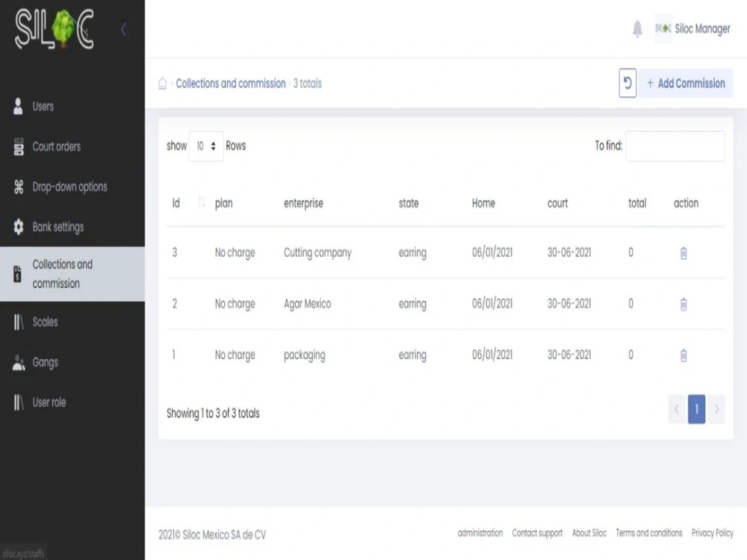Screen dimensions: 747x560
Task: Delete the Agar Mexico commission row
Action: pos(684,304)
